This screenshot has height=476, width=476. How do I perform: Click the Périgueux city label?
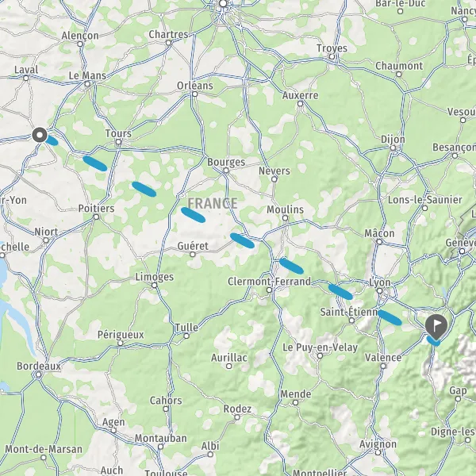(121, 335)
